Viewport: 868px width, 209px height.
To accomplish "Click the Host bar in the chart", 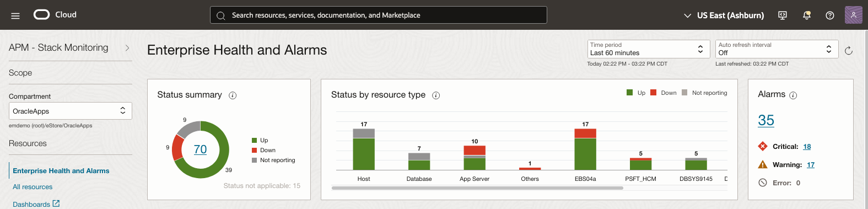I will [x=364, y=149].
